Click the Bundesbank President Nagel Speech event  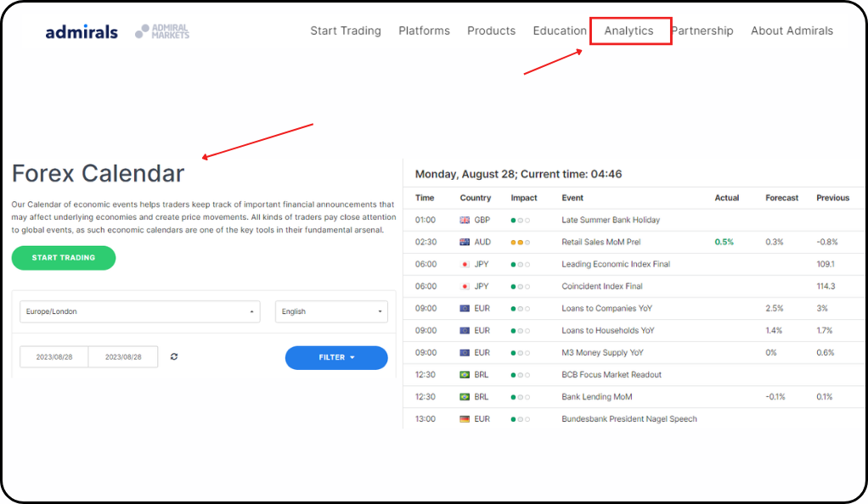click(628, 419)
